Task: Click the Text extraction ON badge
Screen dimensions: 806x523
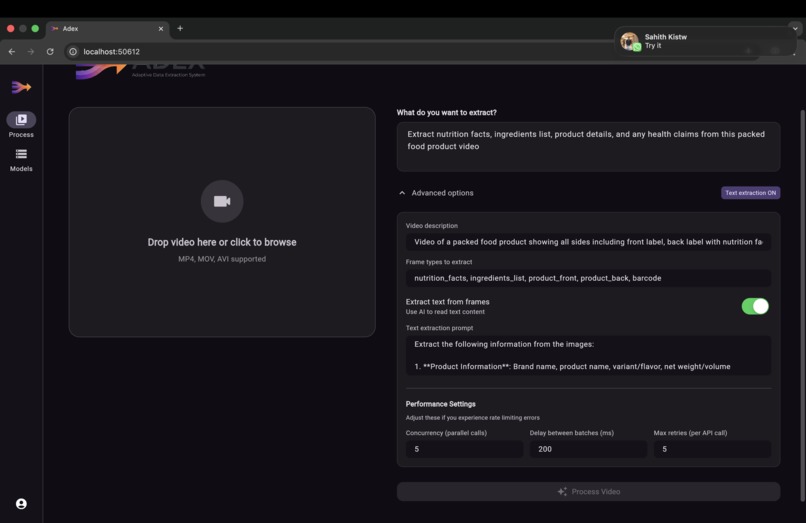Action: [x=750, y=193]
